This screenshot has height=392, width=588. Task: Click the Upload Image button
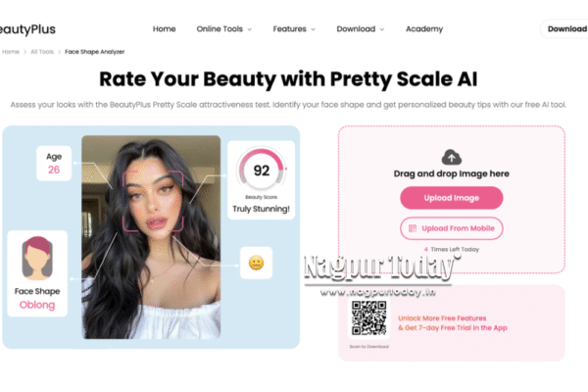(x=452, y=198)
